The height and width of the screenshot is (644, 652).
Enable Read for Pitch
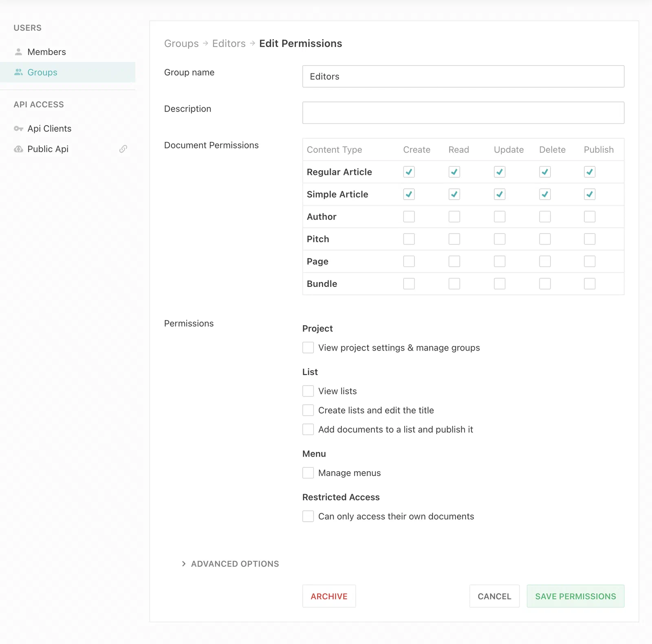click(454, 239)
